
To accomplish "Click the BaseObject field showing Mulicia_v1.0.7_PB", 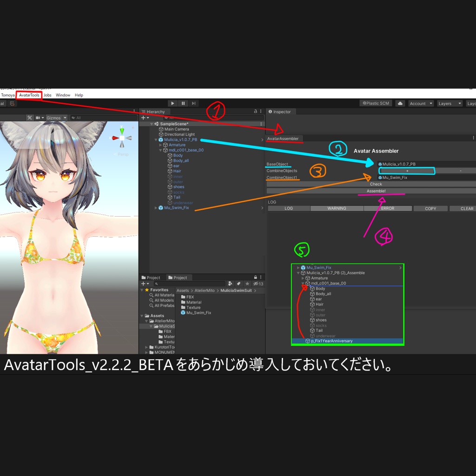I will [x=427, y=164].
